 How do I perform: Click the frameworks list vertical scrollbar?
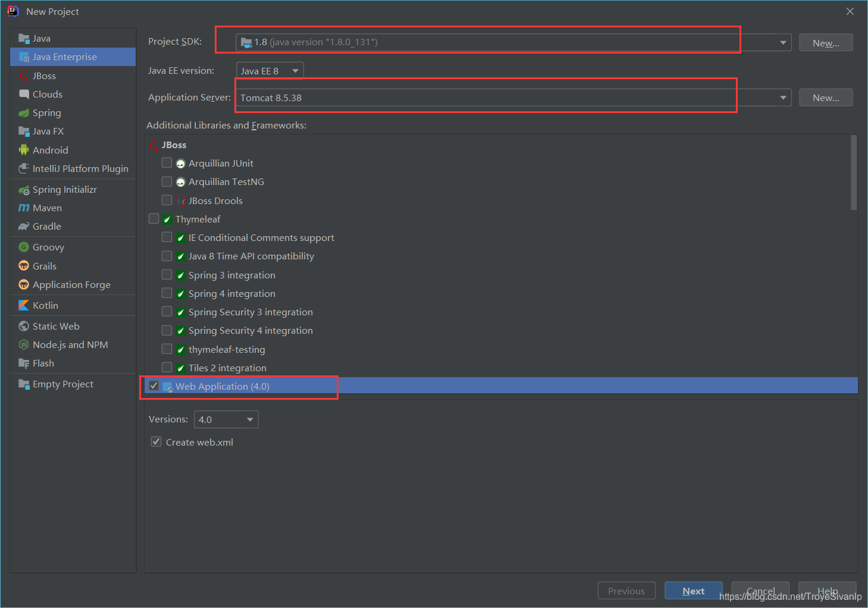tap(854, 173)
